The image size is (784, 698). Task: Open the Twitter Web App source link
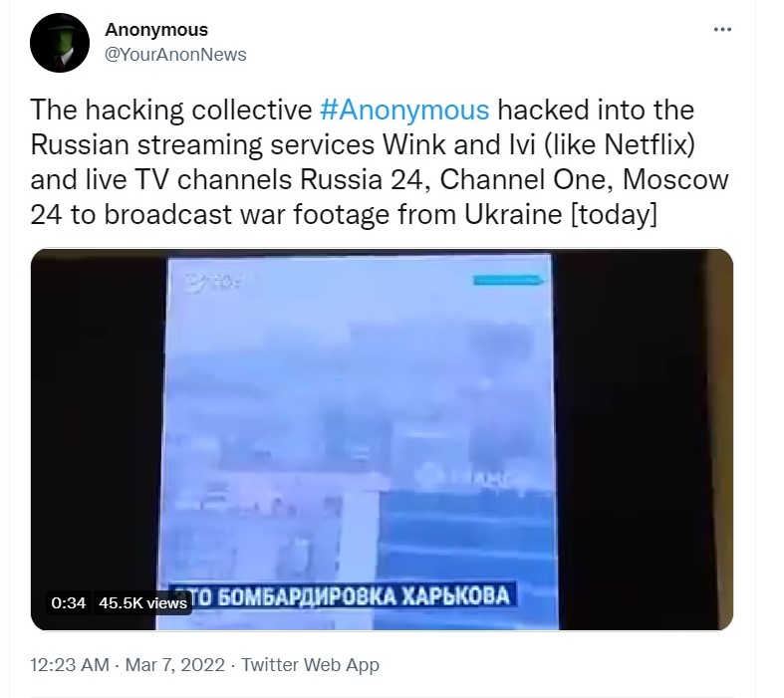[310, 665]
